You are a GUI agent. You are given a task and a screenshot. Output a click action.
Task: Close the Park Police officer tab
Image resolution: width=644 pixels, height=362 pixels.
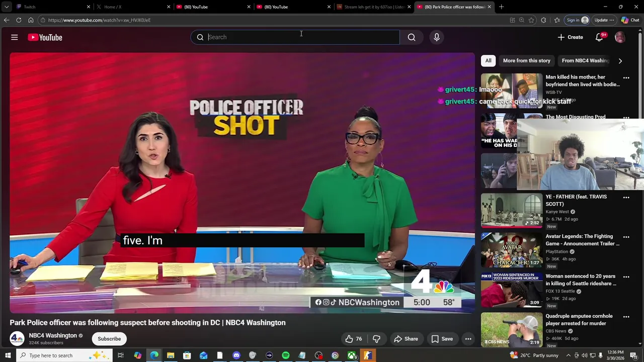click(x=489, y=7)
